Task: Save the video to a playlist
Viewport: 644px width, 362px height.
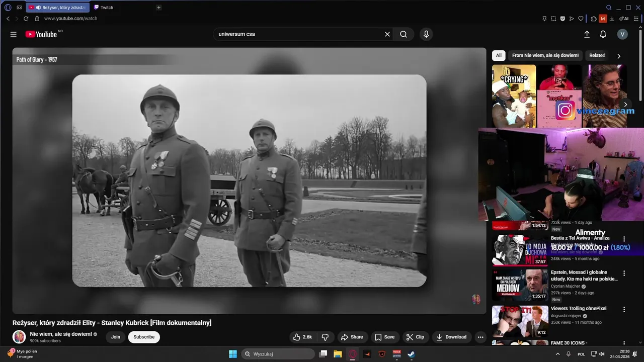Action: click(385, 337)
